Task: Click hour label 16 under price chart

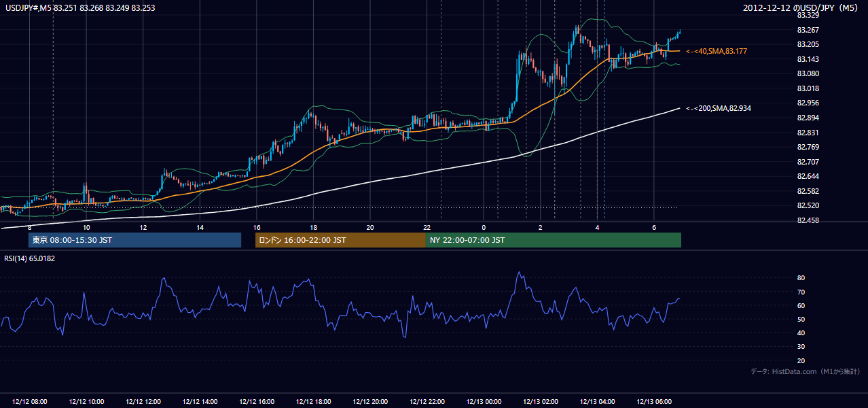Action: tap(257, 227)
